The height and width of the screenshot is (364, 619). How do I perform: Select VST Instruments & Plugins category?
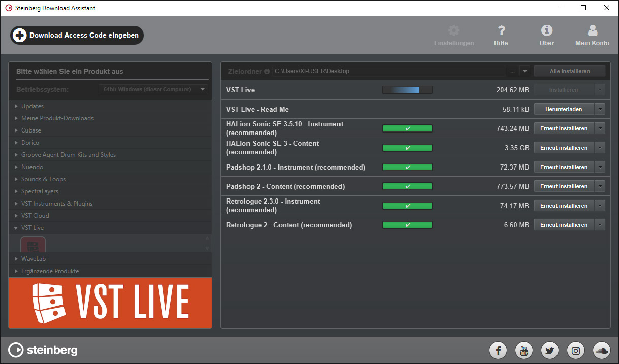pos(56,204)
